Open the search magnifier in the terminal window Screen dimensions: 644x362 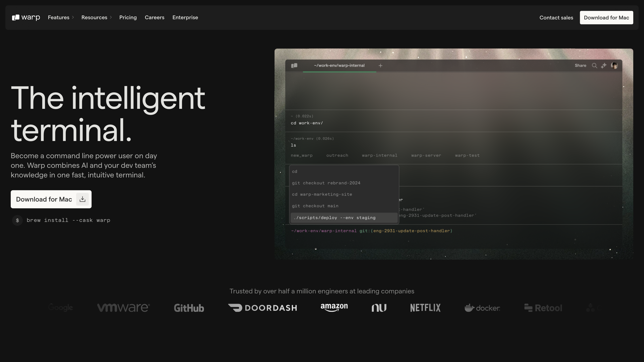(595, 65)
